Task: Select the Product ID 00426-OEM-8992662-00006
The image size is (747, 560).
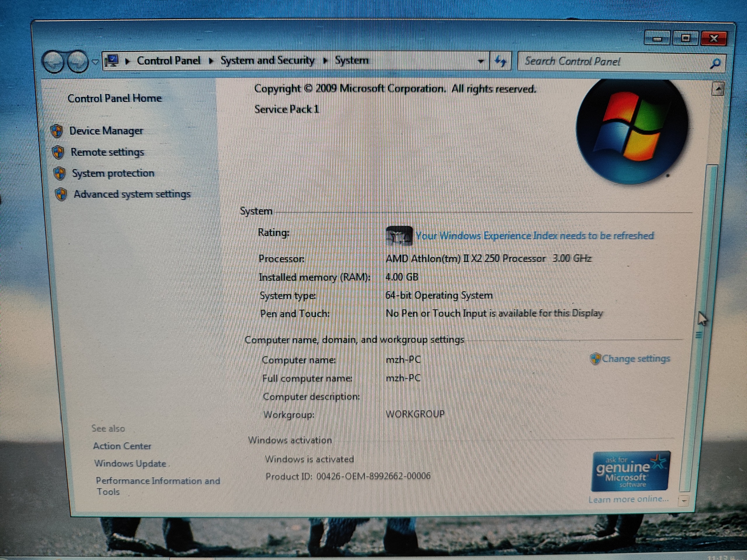Action: coord(348,476)
